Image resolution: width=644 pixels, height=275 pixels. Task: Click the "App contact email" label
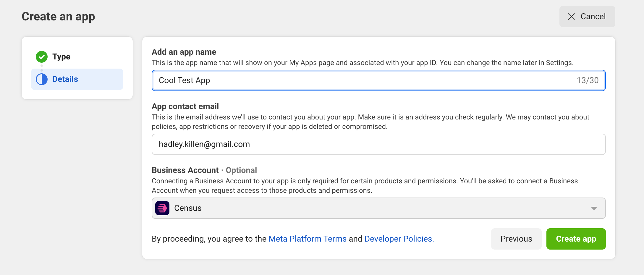pos(185,106)
